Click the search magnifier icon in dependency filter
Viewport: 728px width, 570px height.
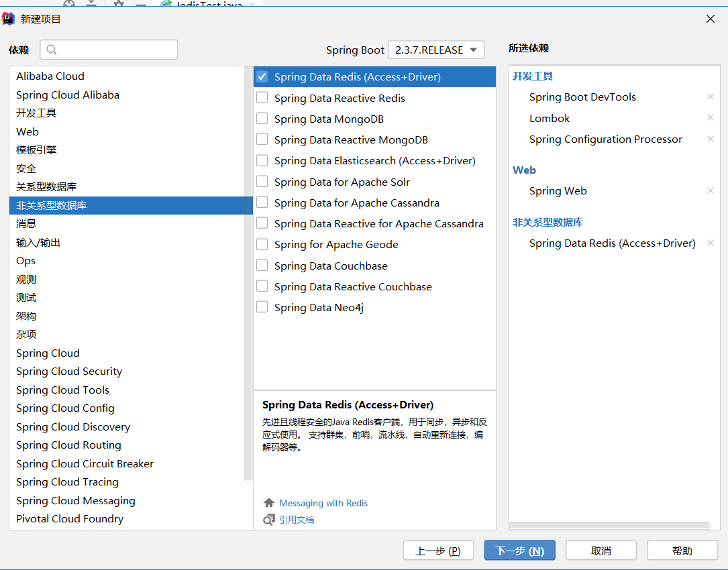pyautogui.click(x=52, y=50)
